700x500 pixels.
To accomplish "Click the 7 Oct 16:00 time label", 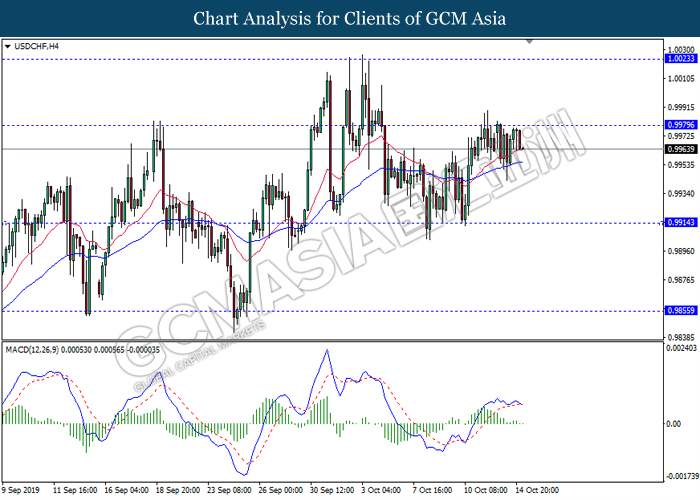I will coord(433,490).
